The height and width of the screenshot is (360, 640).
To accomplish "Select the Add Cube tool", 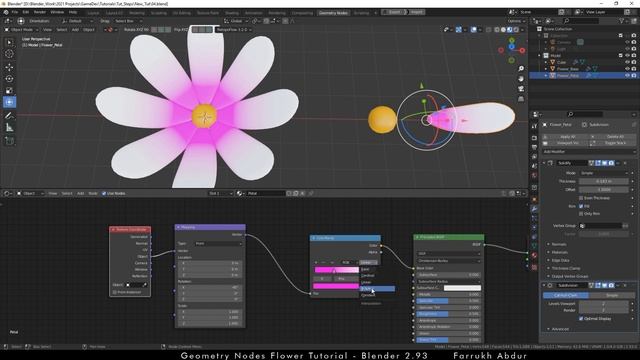I will 9,141.
